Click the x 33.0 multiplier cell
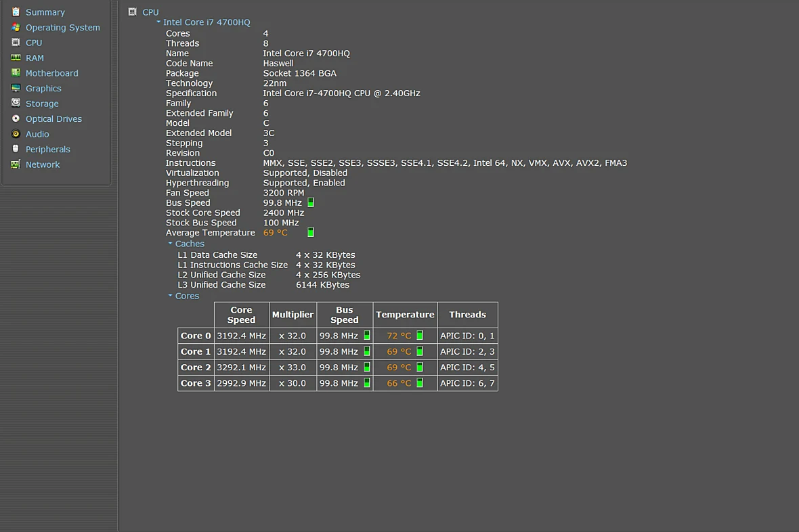 pyautogui.click(x=293, y=367)
